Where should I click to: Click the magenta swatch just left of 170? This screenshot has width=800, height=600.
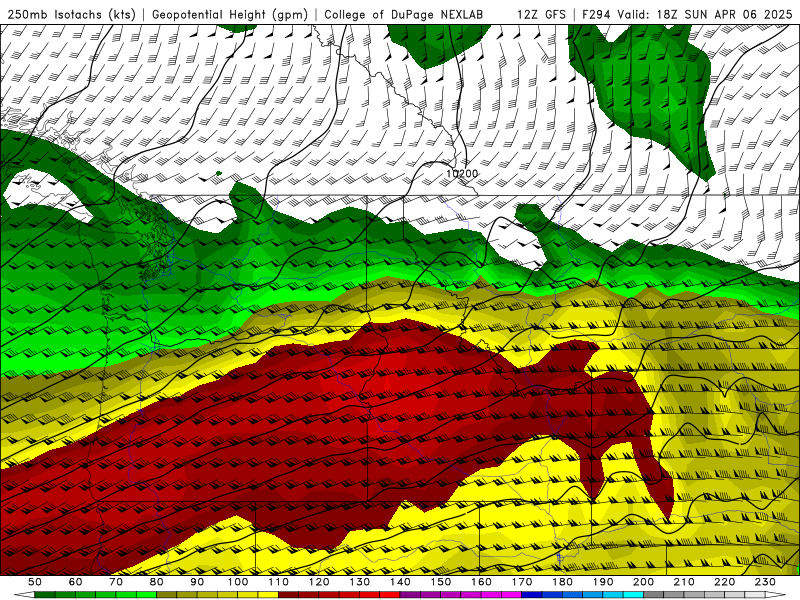[x=511, y=595]
